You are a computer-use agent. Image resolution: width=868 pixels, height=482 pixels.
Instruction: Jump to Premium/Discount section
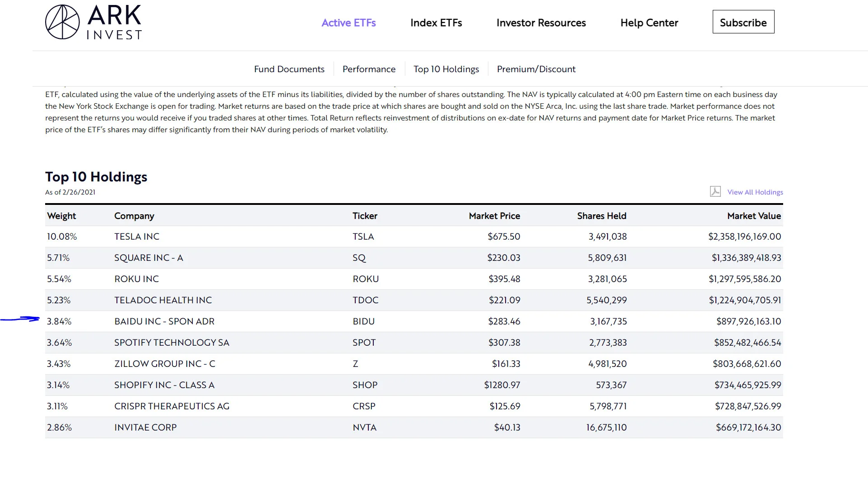tap(536, 69)
